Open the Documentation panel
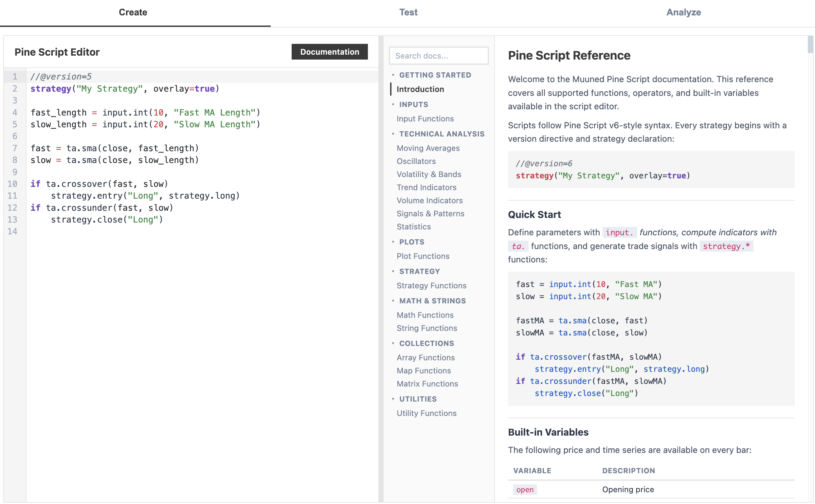The width and height of the screenshot is (815, 504). [x=329, y=52]
